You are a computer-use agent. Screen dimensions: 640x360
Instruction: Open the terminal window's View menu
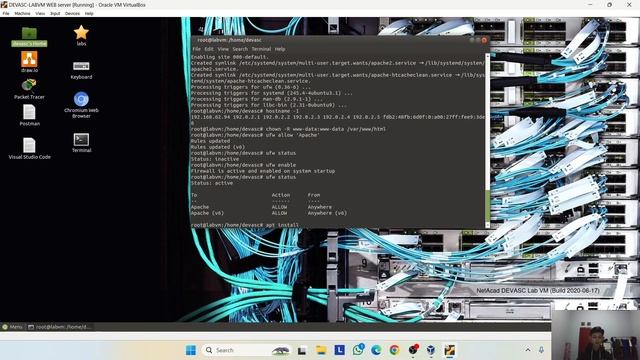coord(223,49)
